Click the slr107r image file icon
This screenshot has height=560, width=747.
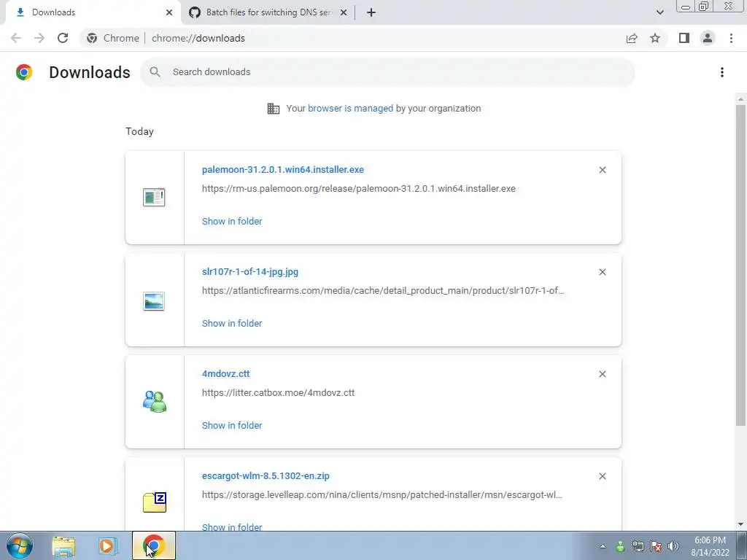pyautogui.click(x=154, y=301)
